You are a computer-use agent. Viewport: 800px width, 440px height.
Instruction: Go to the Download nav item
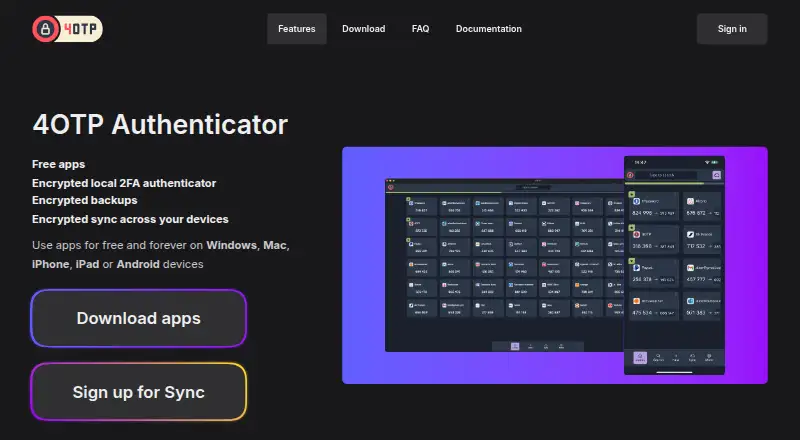[363, 29]
